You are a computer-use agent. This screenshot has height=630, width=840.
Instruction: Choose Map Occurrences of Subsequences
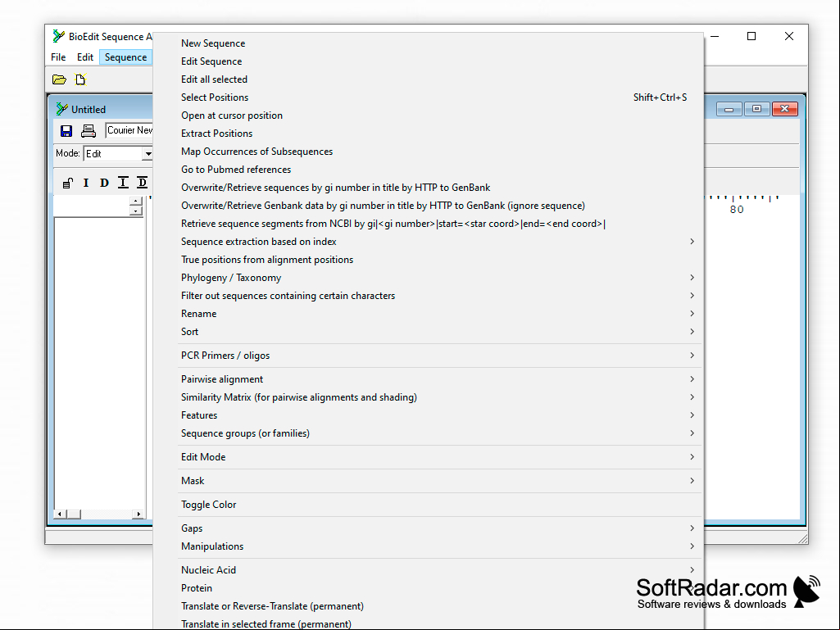pos(428,152)
